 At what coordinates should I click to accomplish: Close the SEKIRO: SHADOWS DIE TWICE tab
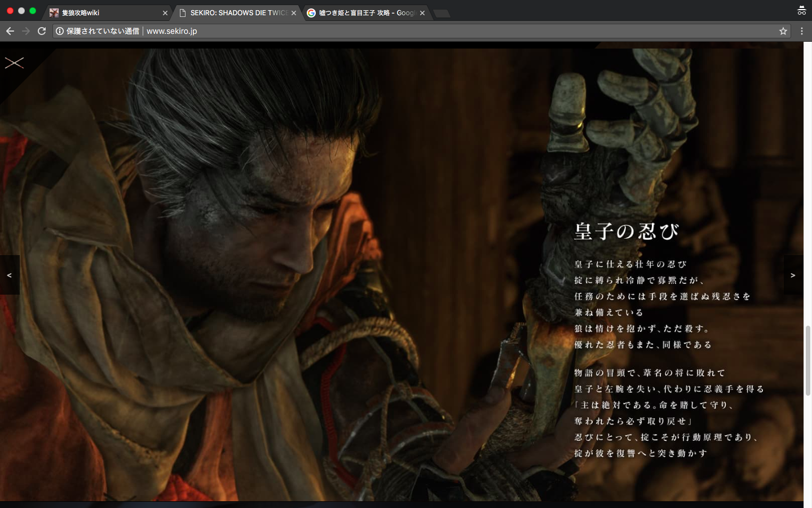(294, 13)
